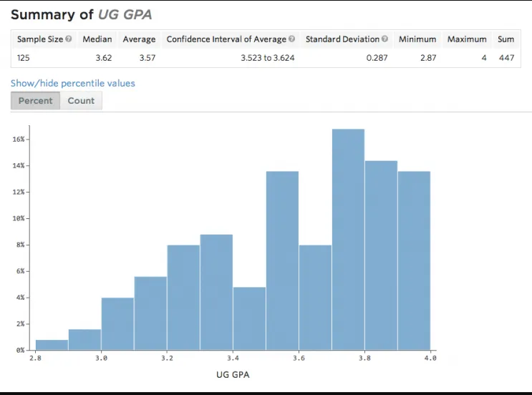The width and height of the screenshot is (532, 395).
Task: Click the Average column header
Action: point(139,39)
